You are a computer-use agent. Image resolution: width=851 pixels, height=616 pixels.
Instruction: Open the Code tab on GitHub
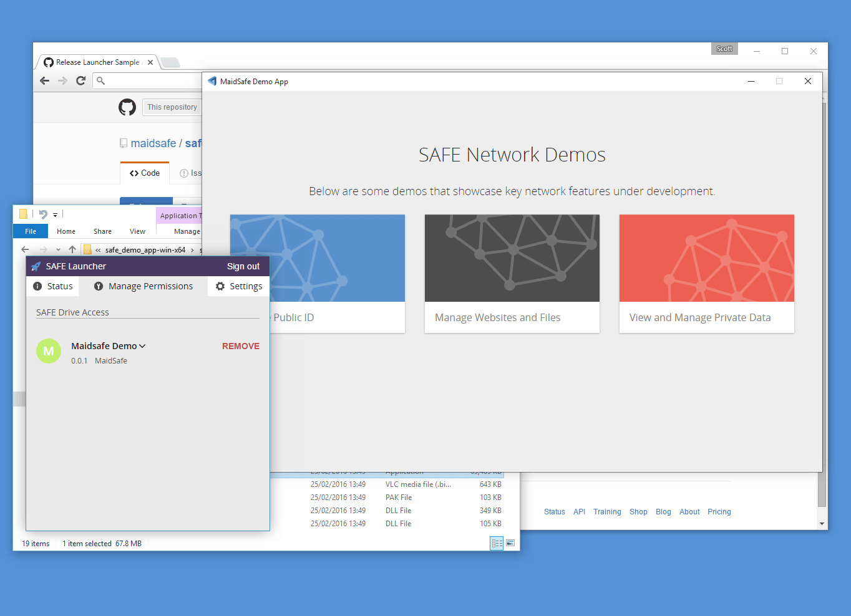145,173
